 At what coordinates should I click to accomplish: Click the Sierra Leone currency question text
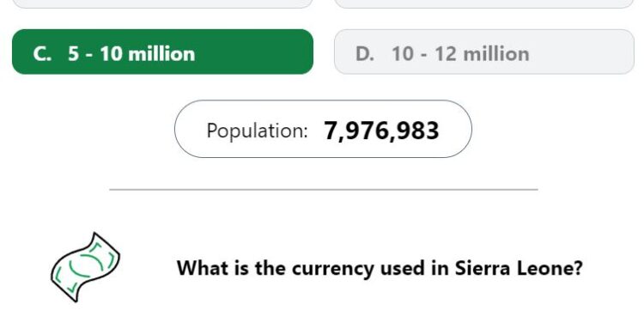click(x=380, y=268)
